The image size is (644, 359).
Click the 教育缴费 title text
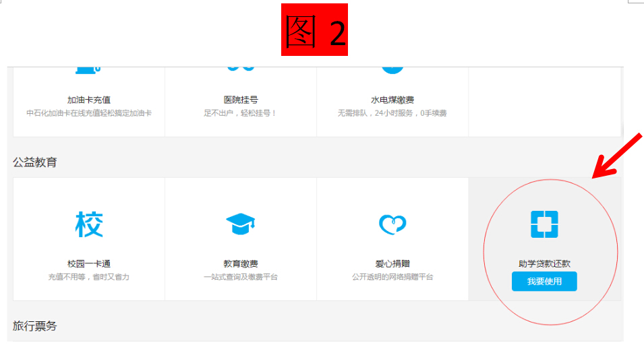click(241, 264)
